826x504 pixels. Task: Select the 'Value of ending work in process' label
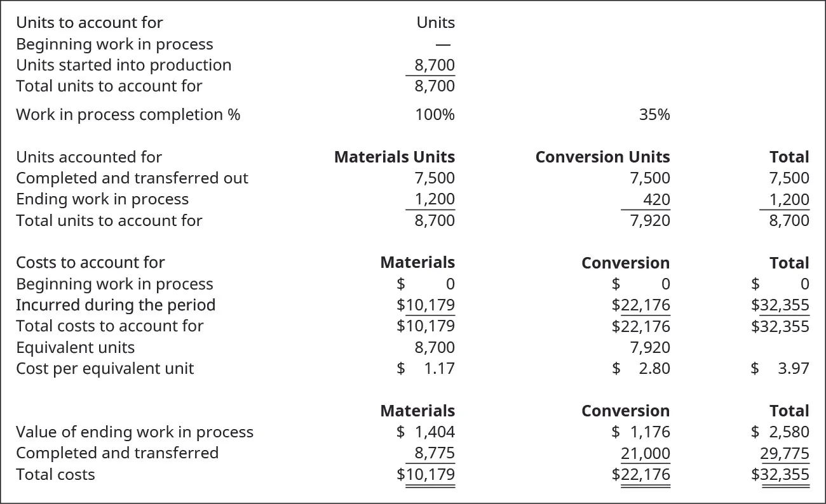click(x=135, y=432)
